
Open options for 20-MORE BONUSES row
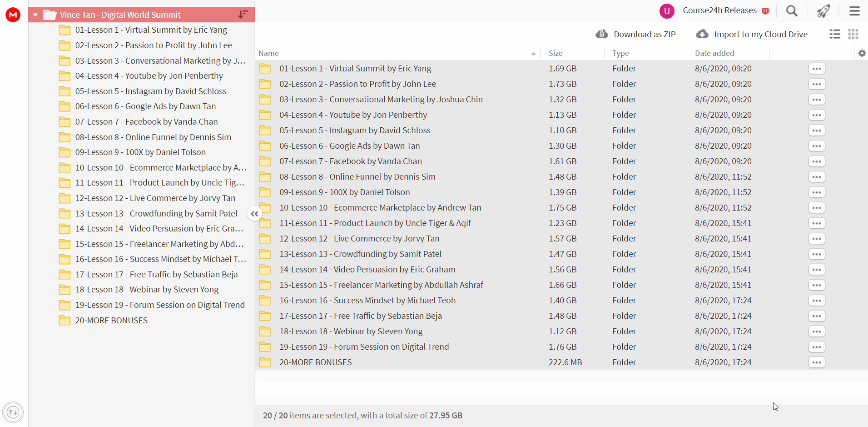(817, 362)
